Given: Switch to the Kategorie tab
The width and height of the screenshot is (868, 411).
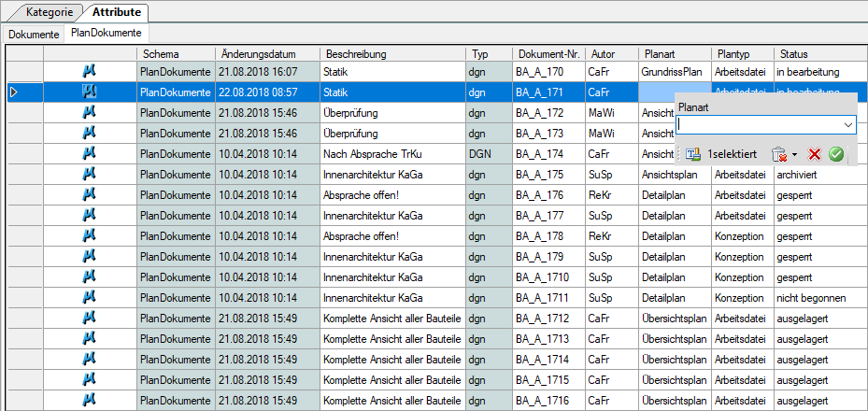Looking at the screenshot, I should (x=50, y=11).
